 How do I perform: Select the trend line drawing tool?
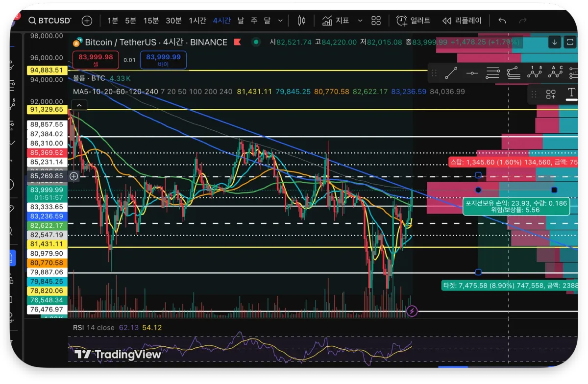click(x=451, y=73)
